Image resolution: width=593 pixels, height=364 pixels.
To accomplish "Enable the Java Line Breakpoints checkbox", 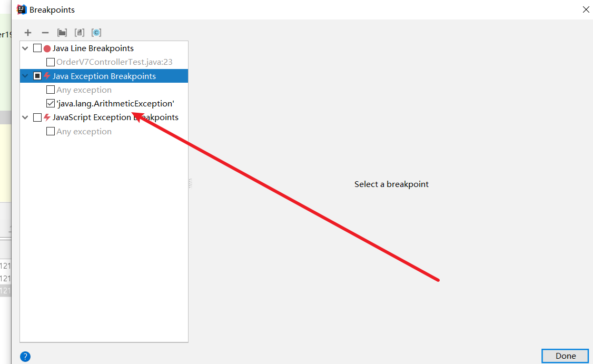I will 37,48.
